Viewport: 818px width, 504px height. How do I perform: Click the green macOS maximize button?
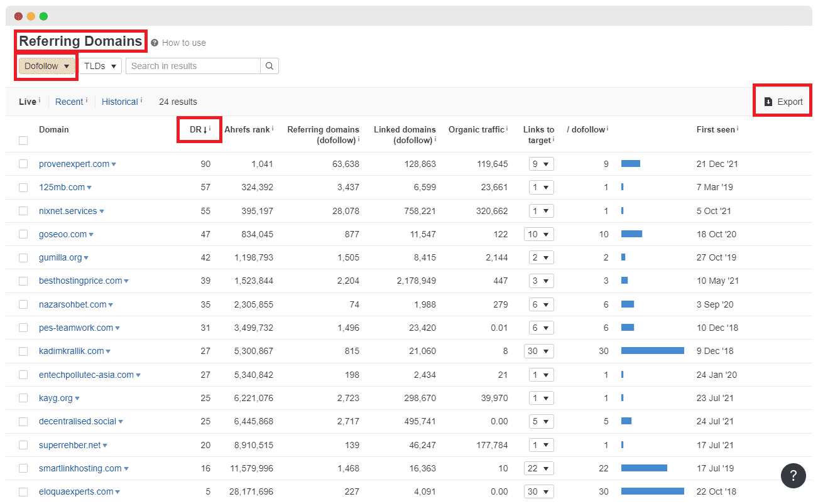coord(43,16)
